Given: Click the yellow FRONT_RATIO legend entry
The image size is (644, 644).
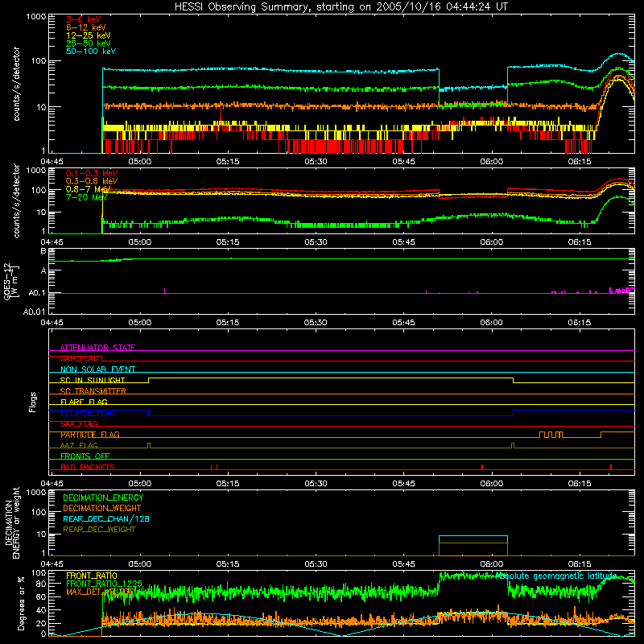Looking at the screenshot, I should [x=92, y=576].
